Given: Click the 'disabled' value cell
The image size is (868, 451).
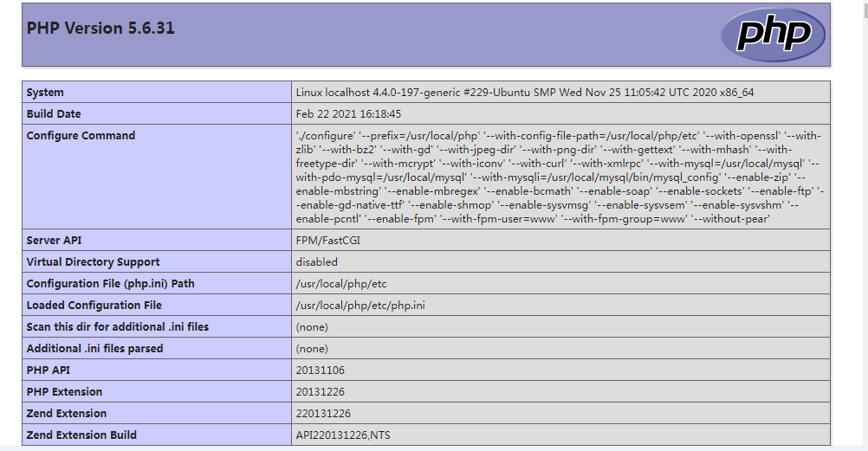Looking at the screenshot, I should [316, 262].
